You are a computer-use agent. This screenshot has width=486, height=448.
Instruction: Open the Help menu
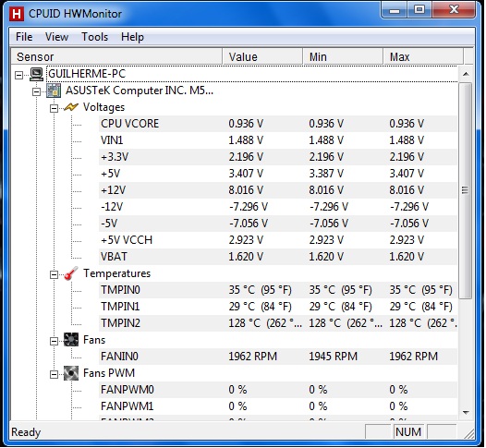coord(132,37)
